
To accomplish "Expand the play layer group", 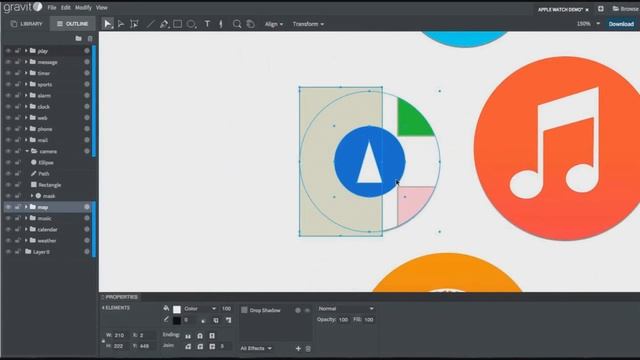I will pos(26,51).
